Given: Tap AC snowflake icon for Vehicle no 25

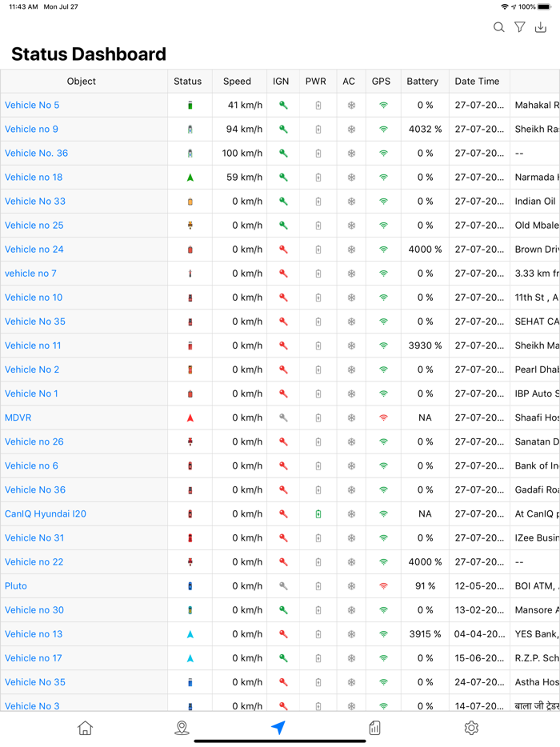Looking at the screenshot, I should pyautogui.click(x=351, y=226).
